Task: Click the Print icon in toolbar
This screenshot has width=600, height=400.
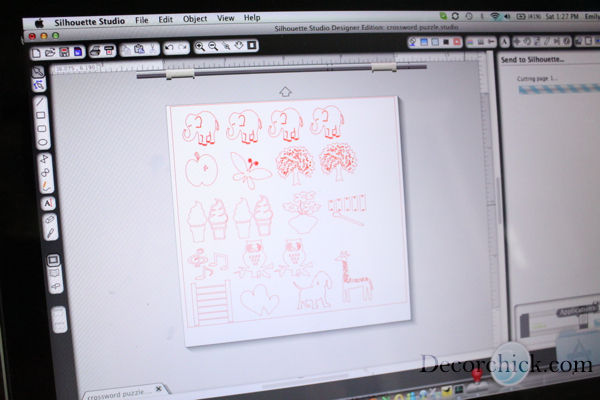Action: point(94,50)
